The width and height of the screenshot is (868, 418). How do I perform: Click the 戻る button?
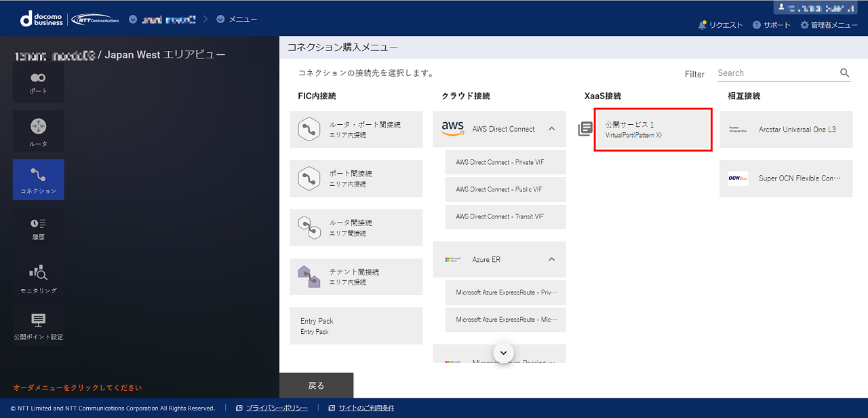(316, 385)
